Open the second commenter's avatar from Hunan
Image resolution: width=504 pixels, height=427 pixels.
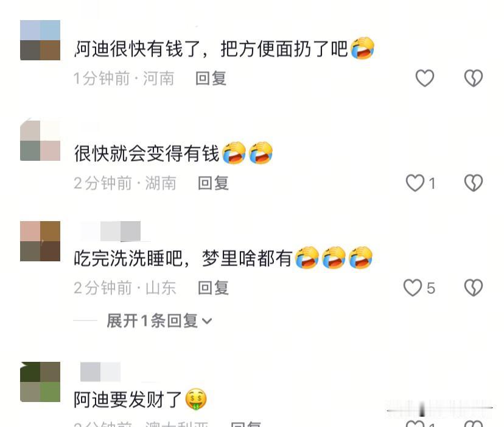[40, 141]
